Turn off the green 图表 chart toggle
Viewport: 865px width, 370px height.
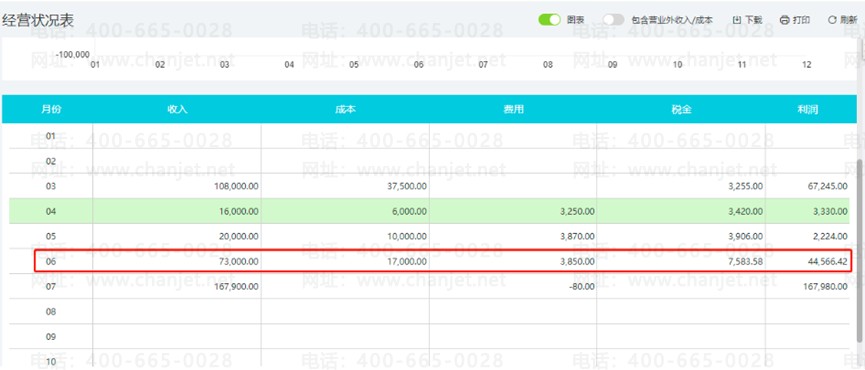point(549,20)
